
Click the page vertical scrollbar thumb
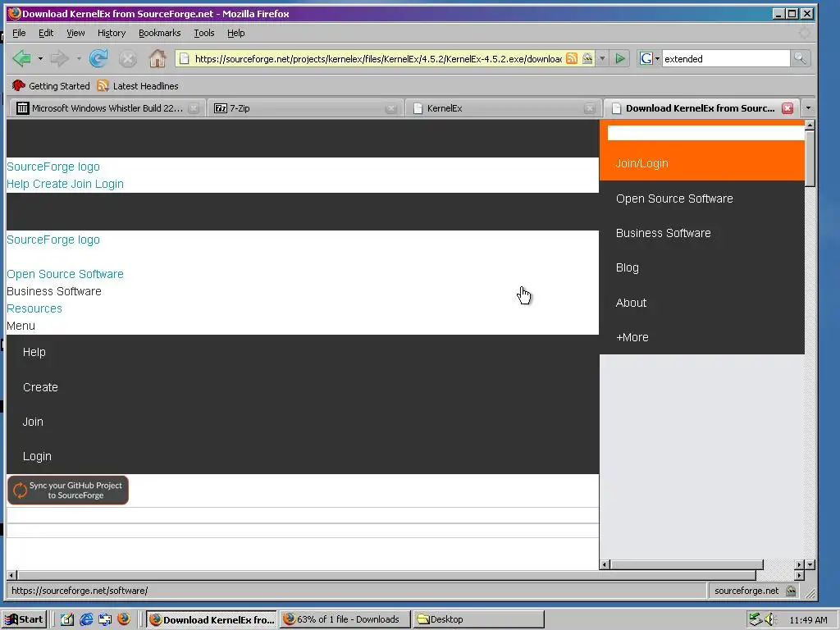810,158
